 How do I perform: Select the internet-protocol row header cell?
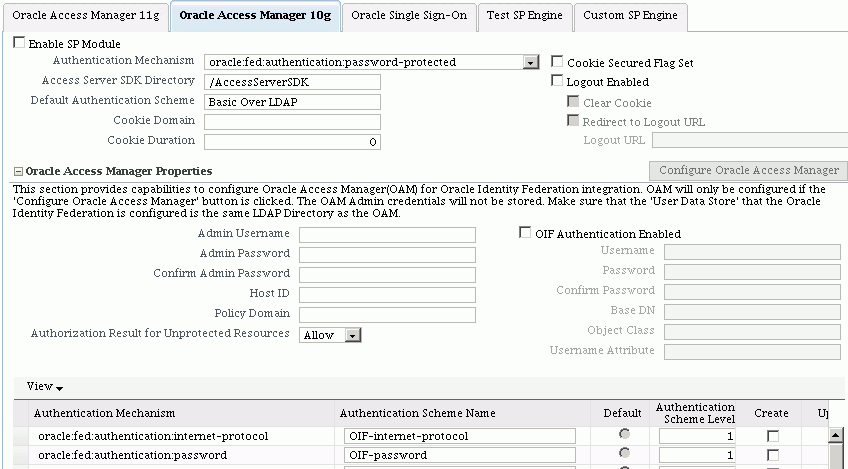[x=21, y=436]
